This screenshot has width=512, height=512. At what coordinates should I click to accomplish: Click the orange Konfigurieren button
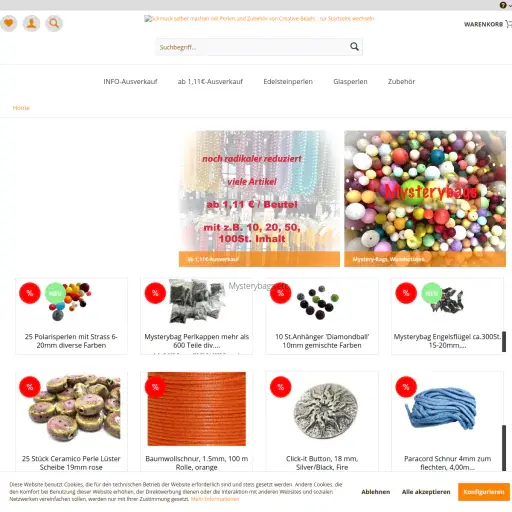(484, 492)
